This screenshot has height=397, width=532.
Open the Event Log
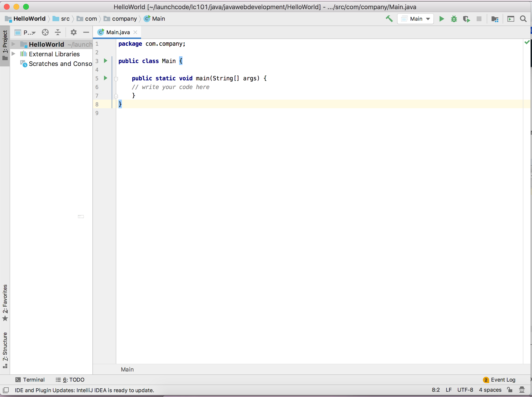499,380
